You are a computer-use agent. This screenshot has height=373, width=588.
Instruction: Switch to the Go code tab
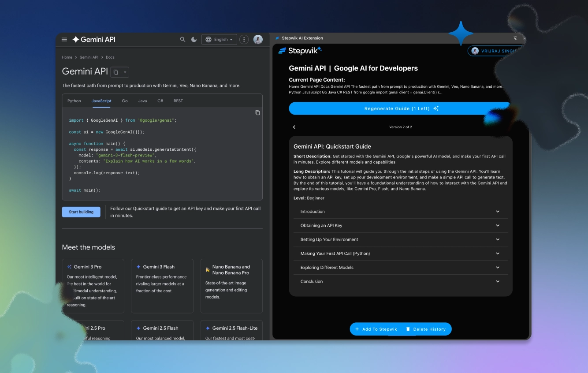(x=125, y=101)
